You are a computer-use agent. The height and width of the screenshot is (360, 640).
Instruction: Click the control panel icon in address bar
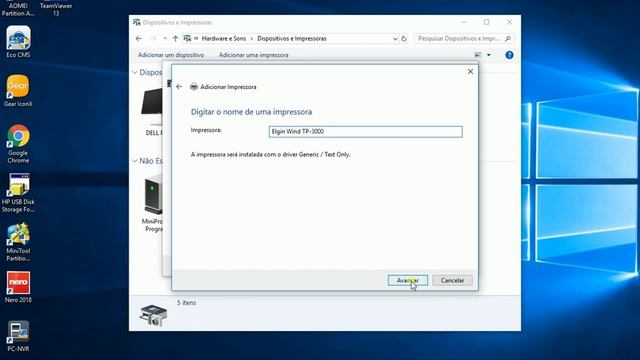(x=187, y=38)
